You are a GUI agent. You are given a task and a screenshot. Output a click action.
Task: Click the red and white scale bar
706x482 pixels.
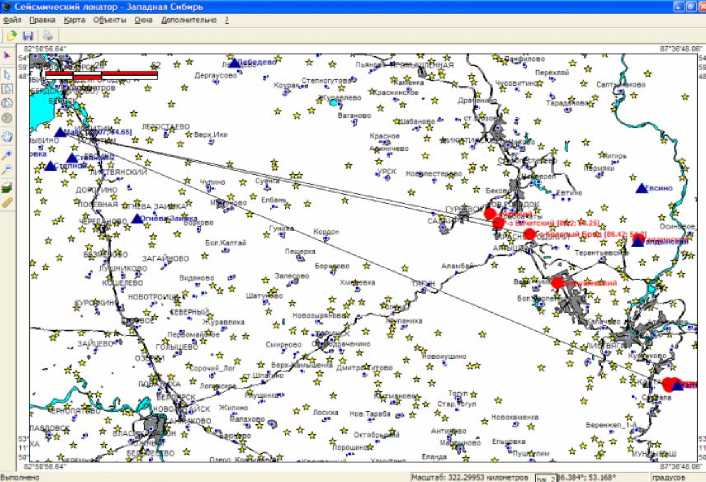point(101,75)
